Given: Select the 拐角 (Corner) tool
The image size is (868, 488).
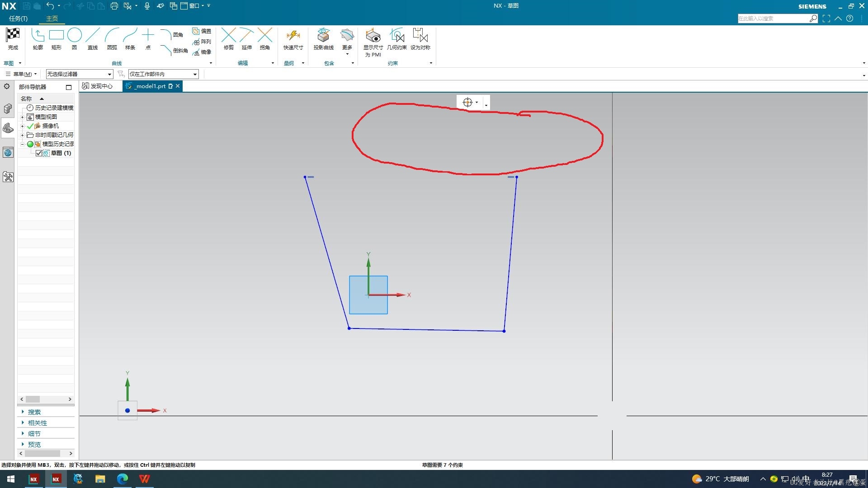Looking at the screenshot, I should (x=264, y=39).
